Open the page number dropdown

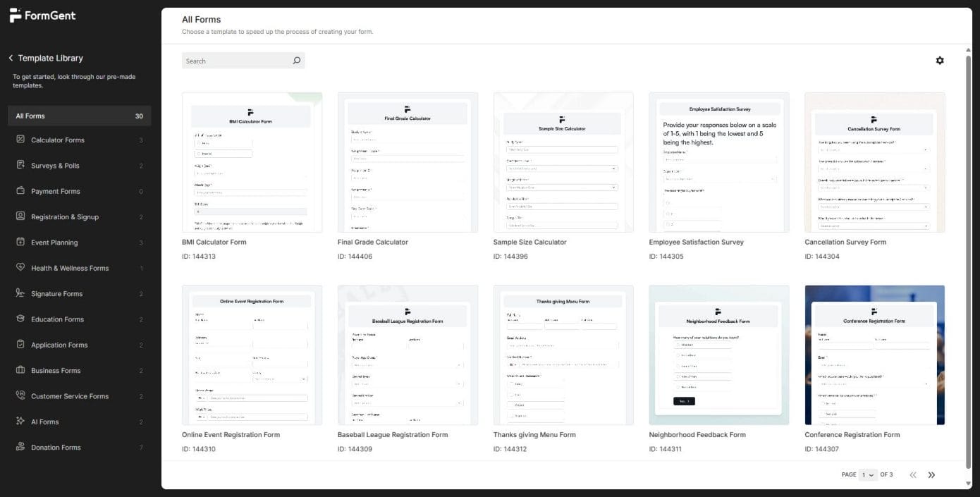point(868,475)
